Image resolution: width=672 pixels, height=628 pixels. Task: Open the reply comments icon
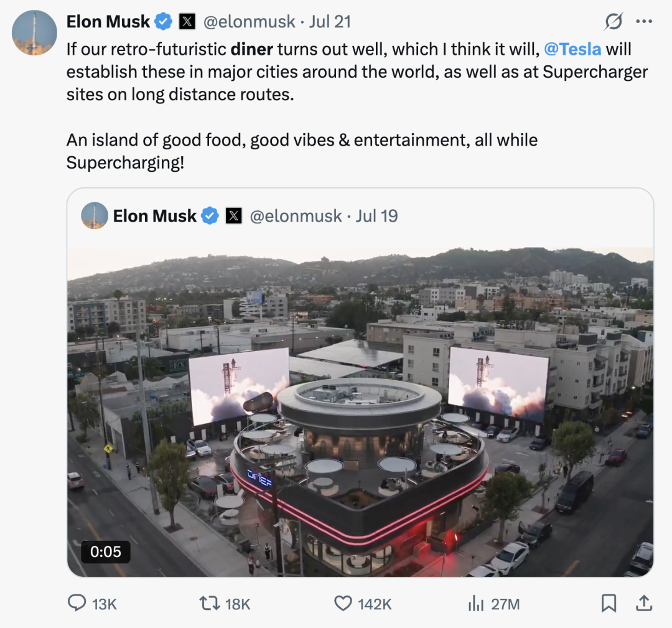click(x=77, y=603)
